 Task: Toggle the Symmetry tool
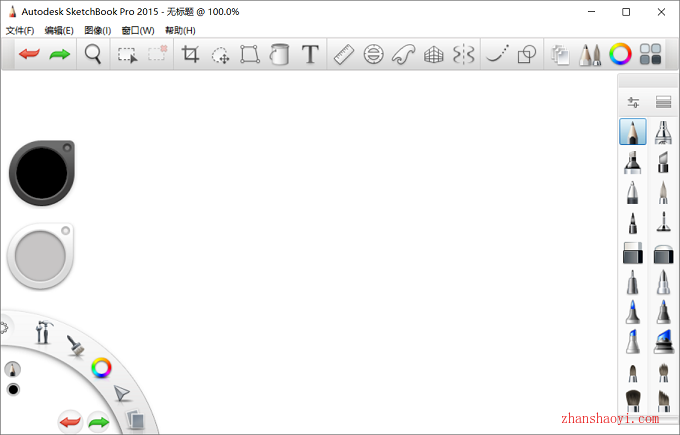coord(464,55)
